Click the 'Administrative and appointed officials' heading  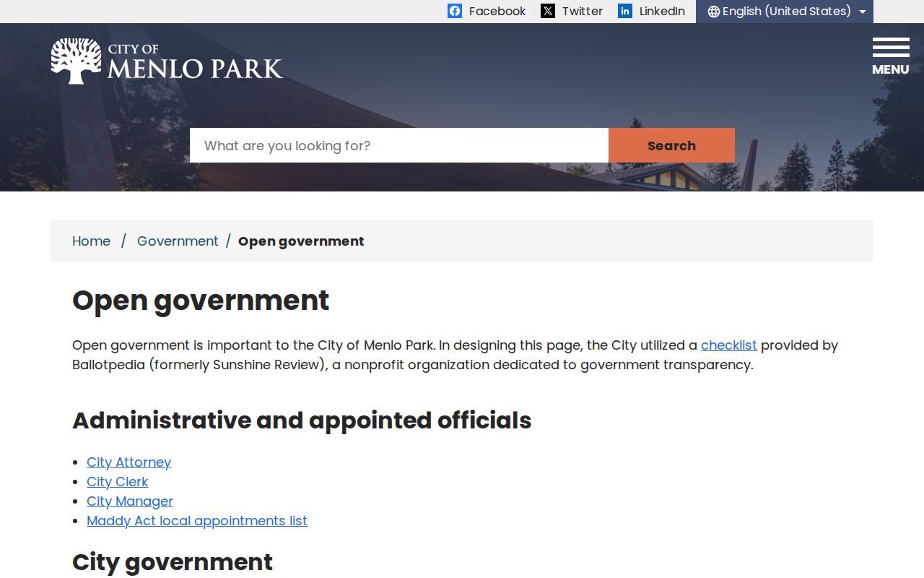click(x=302, y=420)
